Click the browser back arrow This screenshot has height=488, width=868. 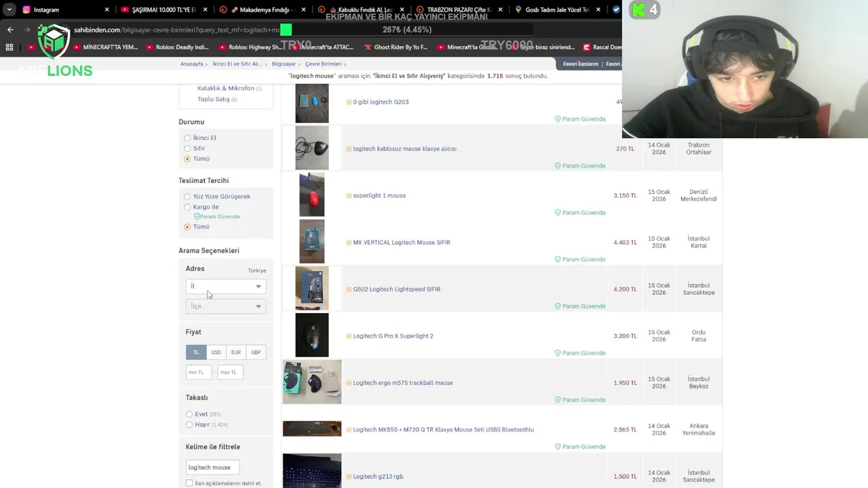pyautogui.click(x=10, y=30)
